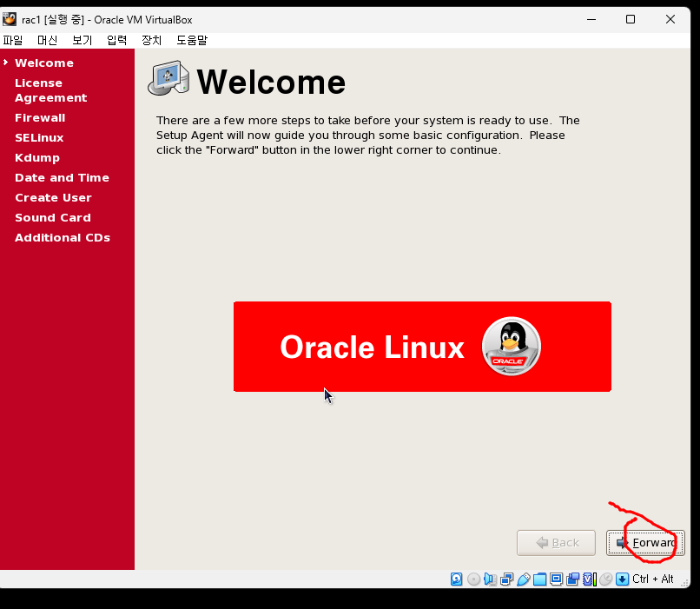Open the 입력 menu
This screenshot has width=700, height=609.
coord(117,40)
